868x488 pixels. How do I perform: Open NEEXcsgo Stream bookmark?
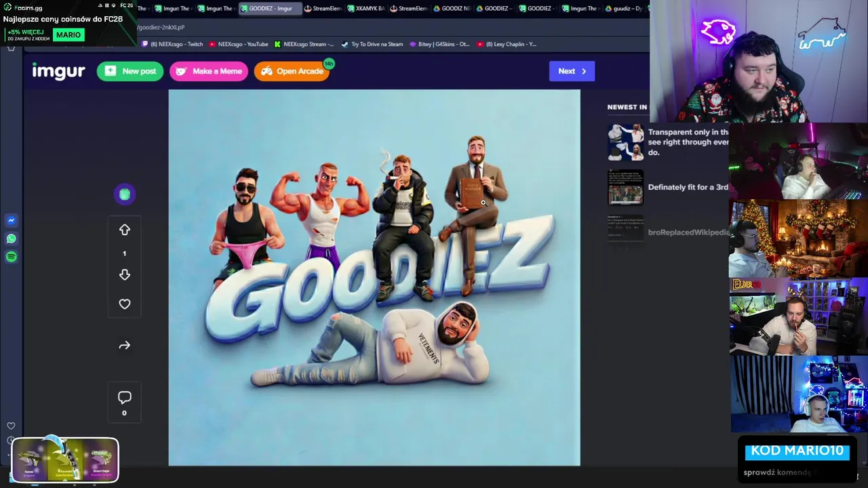coord(304,44)
